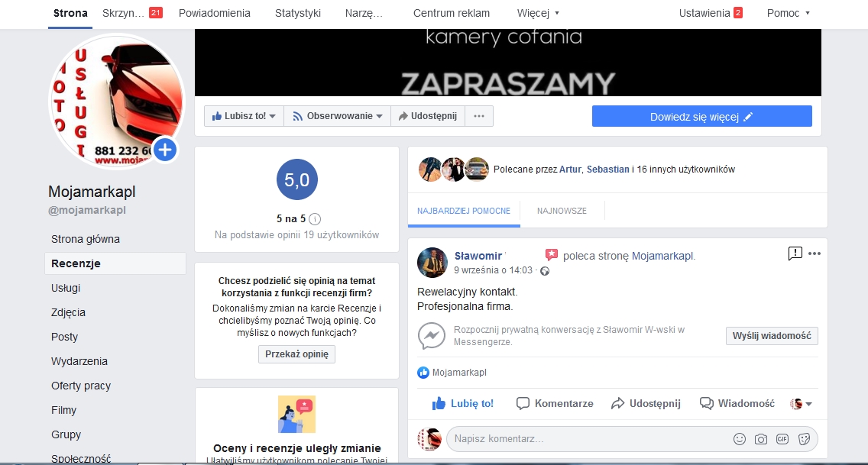Viewport: 868px width, 465px height.
Task: Click the report flag icon on Sławomir's review
Action: point(795,253)
